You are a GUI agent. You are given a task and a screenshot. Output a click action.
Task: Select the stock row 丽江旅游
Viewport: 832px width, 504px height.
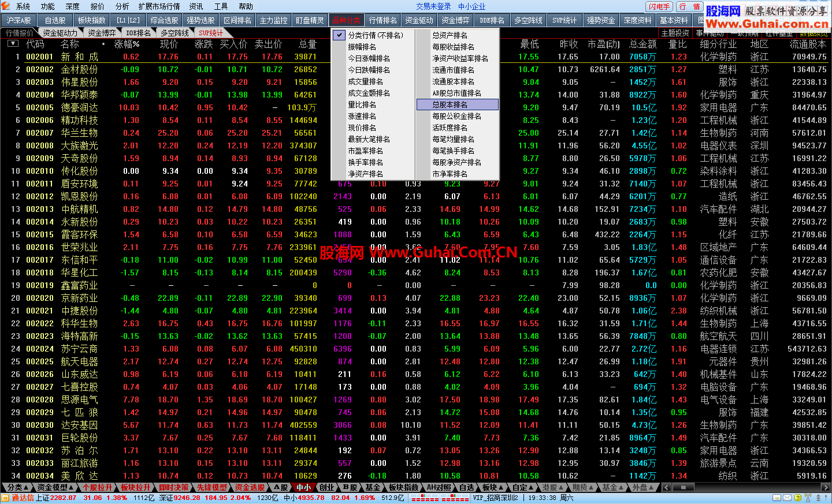click(416, 463)
